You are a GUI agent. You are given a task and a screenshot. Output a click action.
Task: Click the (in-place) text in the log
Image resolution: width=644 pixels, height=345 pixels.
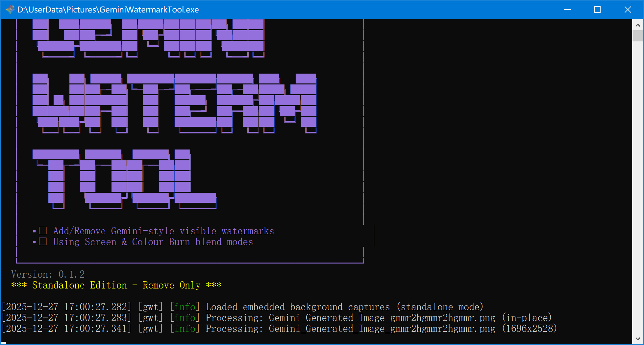(x=527, y=317)
